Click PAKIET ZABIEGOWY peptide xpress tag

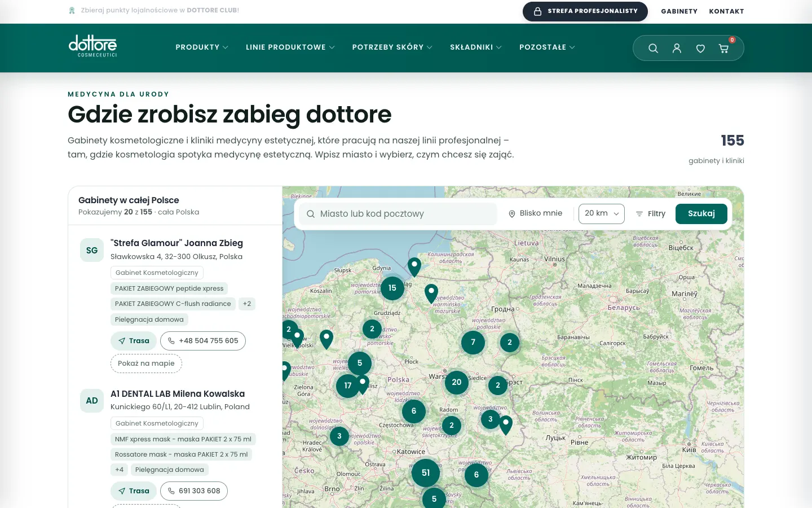(169, 288)
